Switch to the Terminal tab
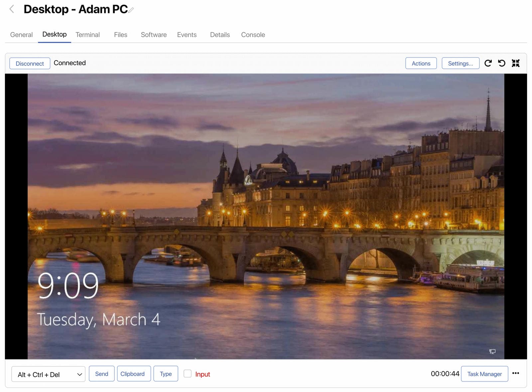The width and height of the screenshot is (532, 392). click(x=87, y=35)
